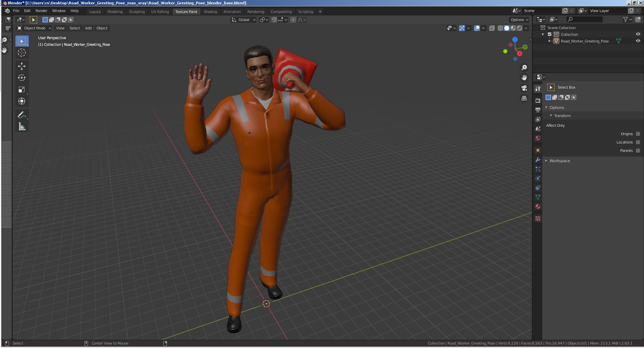Open View Layer properties tab
644x348 pixels.
(538, 119)
